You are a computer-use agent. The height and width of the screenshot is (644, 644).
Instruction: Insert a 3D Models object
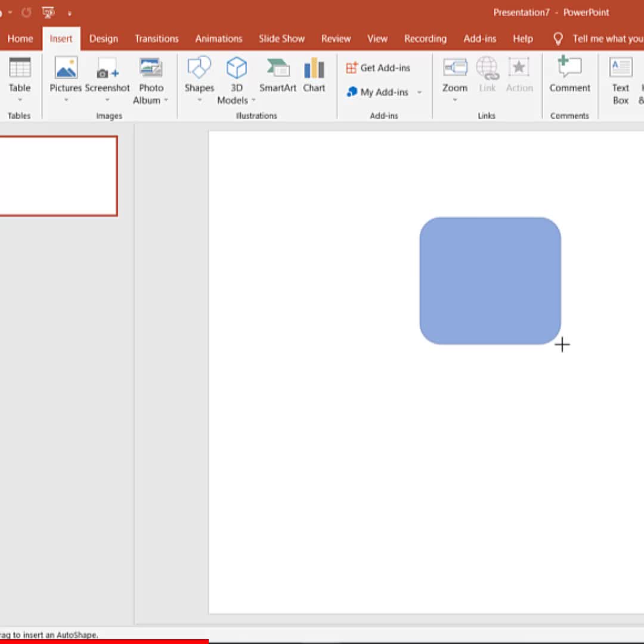click(x=236, y=69)
